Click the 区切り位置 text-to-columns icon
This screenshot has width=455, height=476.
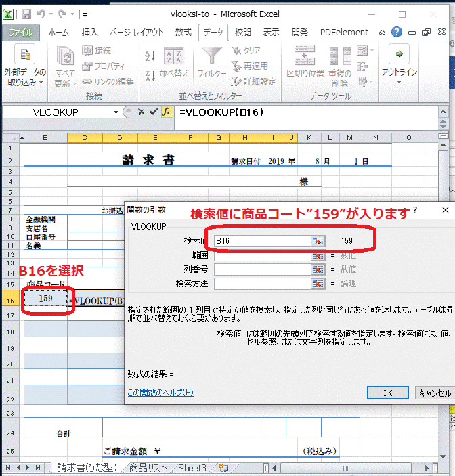[x=305, y=60]
